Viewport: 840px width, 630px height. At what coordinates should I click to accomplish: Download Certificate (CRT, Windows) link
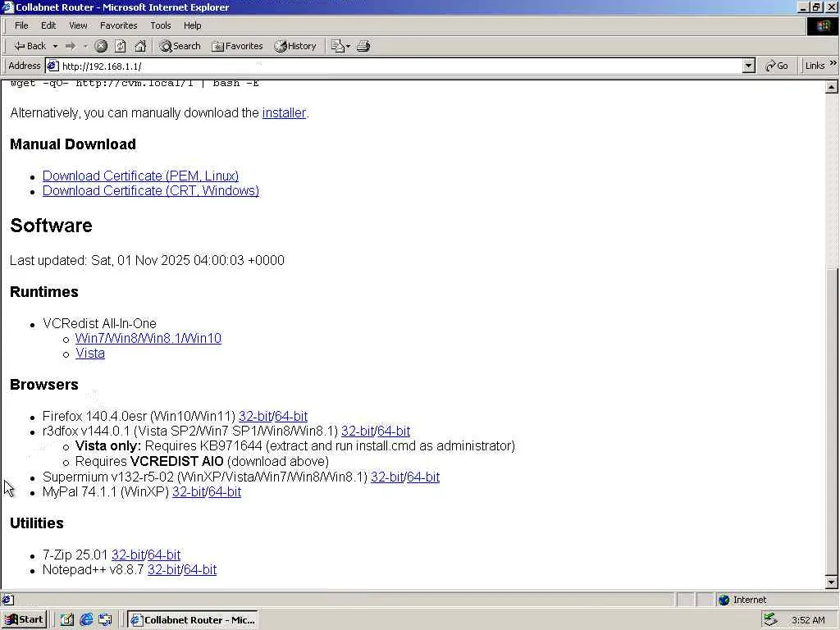pos(151,190)
